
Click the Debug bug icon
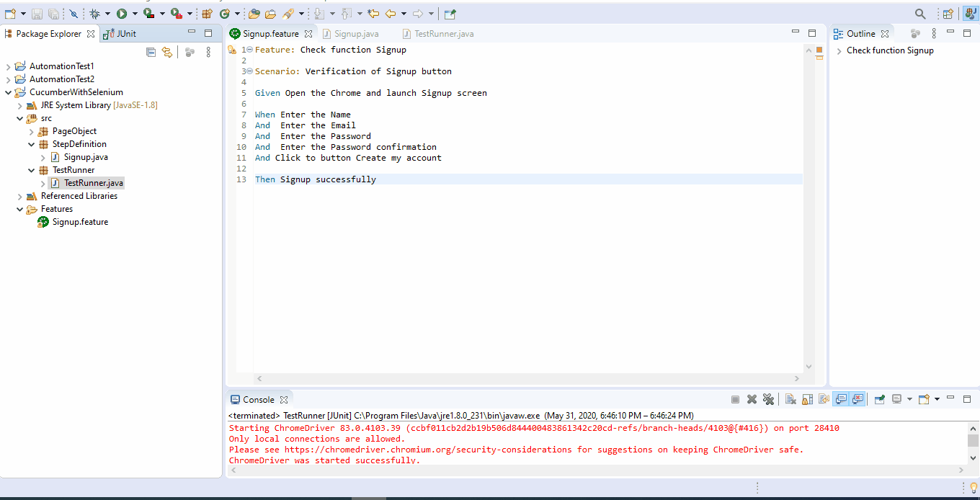[94, 14]
